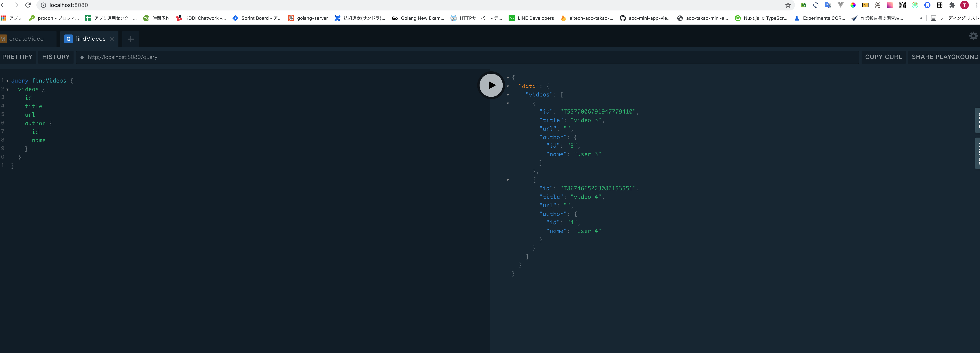
Task: Open the Google Translate extension
Action: 828,5
